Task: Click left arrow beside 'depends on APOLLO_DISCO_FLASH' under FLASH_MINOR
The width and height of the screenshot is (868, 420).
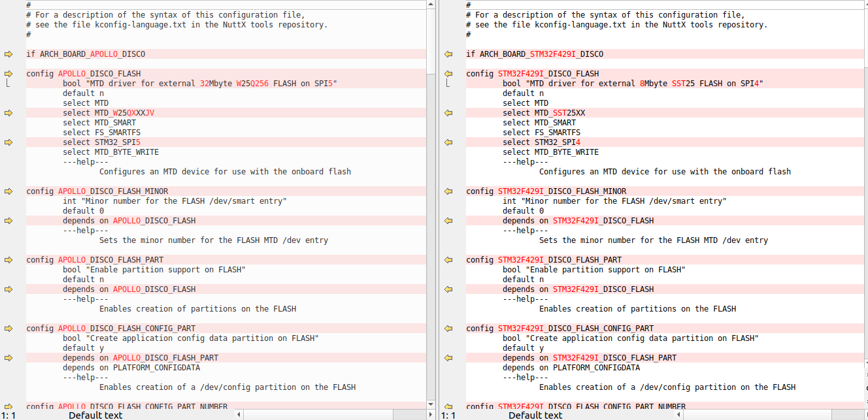Action: pos(8,221)
